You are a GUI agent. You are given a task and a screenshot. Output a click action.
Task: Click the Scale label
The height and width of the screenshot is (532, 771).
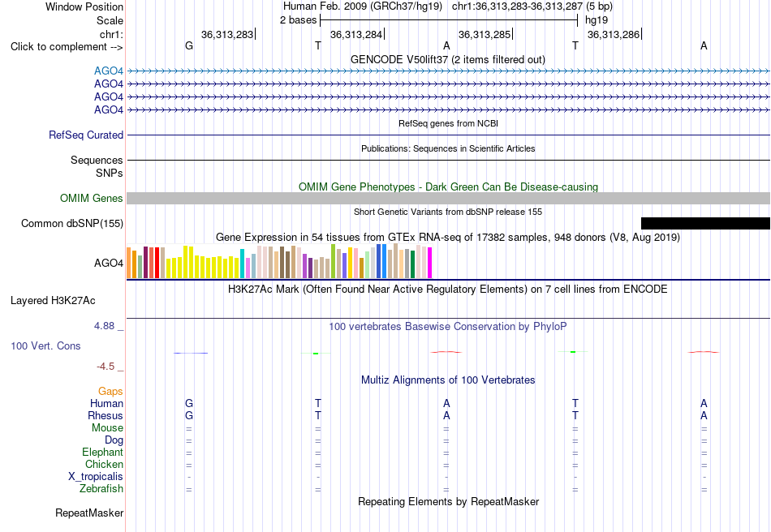(110, 20)
